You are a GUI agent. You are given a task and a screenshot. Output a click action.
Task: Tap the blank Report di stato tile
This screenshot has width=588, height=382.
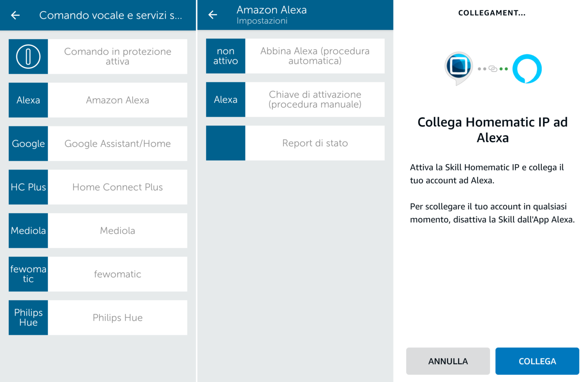(226, 143)
